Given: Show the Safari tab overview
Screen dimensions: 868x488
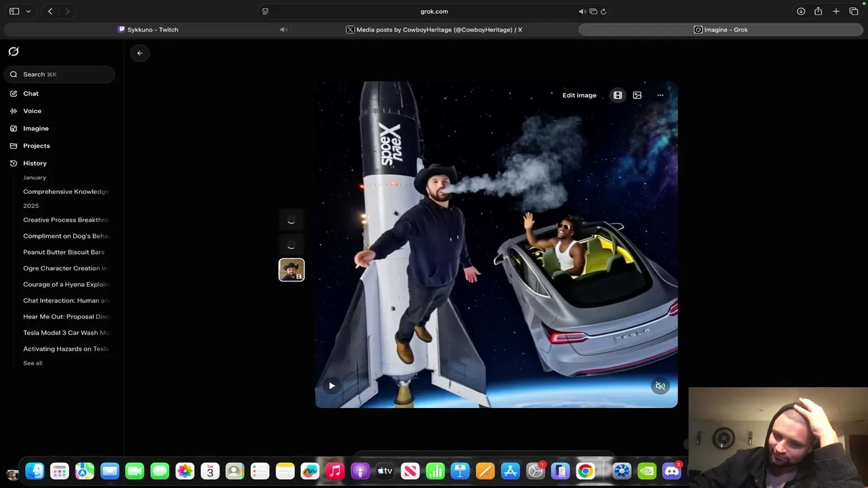Looking at the screenshot, I should 854,12.
